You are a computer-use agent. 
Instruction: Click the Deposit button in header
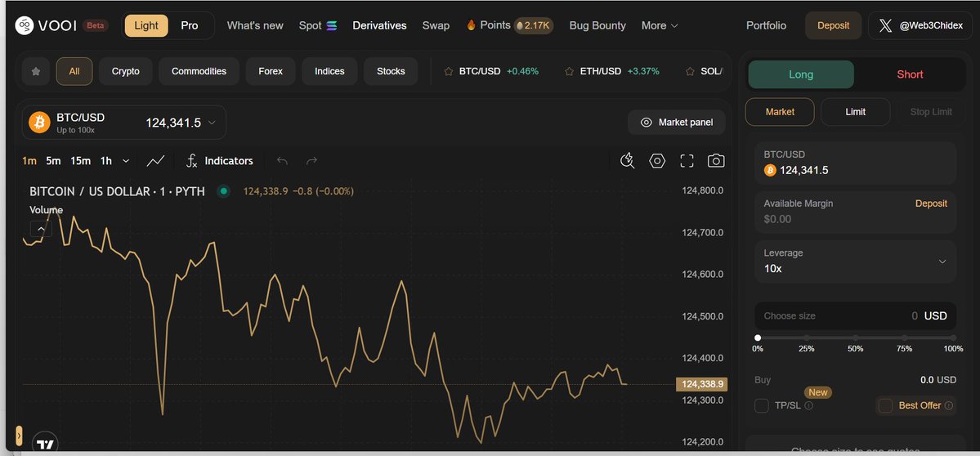pyautogui.click(x=833, y=25)
